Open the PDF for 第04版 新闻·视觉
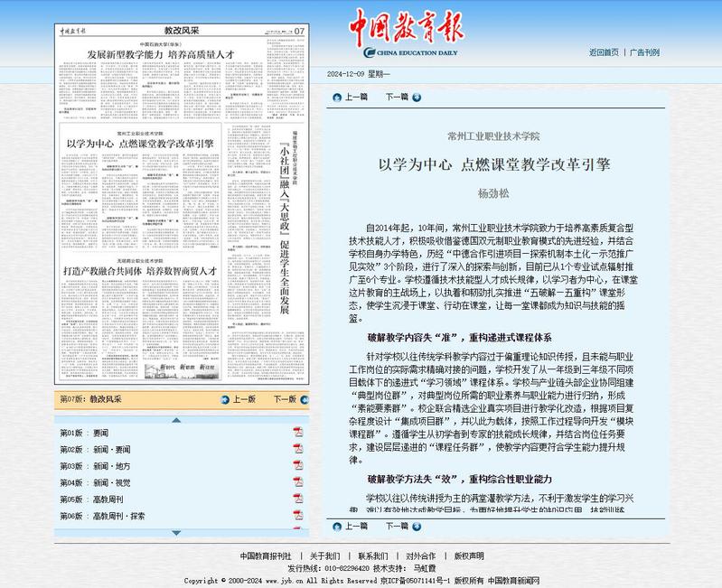Image resolution: width=722 pixels, height=588 pixels. coord(298,482)
